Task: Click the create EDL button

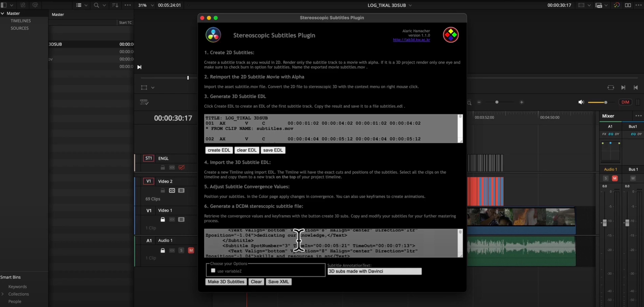Action: pos(219,150)
